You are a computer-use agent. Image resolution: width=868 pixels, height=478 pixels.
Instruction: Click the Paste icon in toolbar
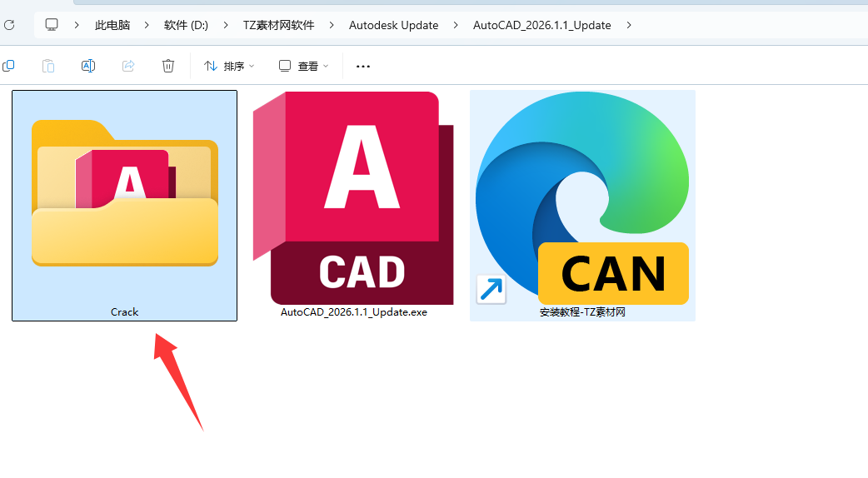(x=48, y=66)
